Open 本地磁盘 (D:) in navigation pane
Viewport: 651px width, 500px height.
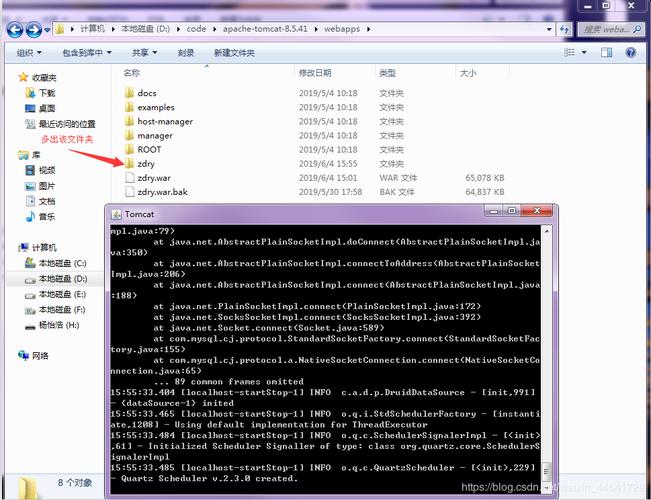click(x=63, y=279)
